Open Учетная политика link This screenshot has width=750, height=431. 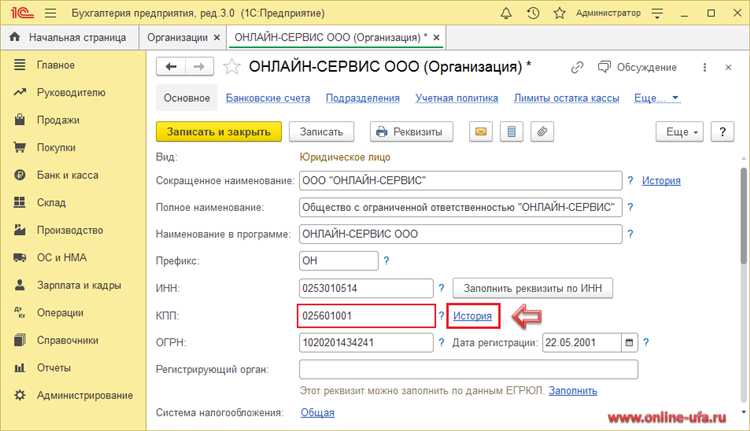[x=457, y=98]
